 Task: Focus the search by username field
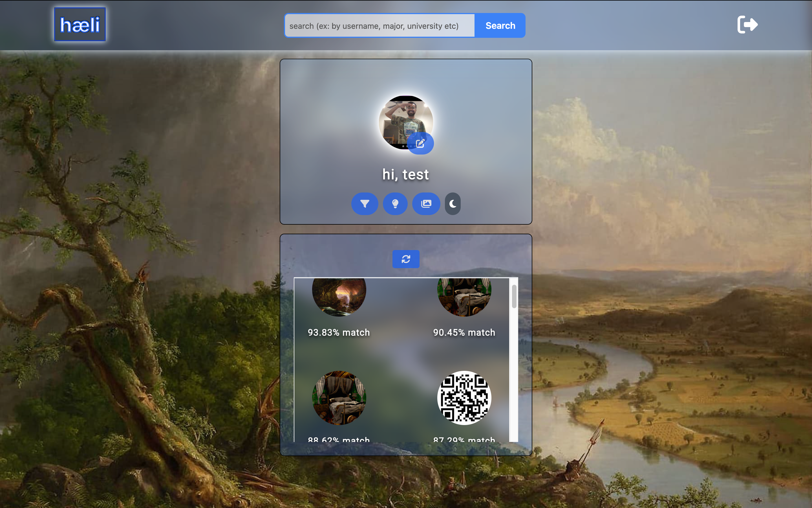point(379,25)
